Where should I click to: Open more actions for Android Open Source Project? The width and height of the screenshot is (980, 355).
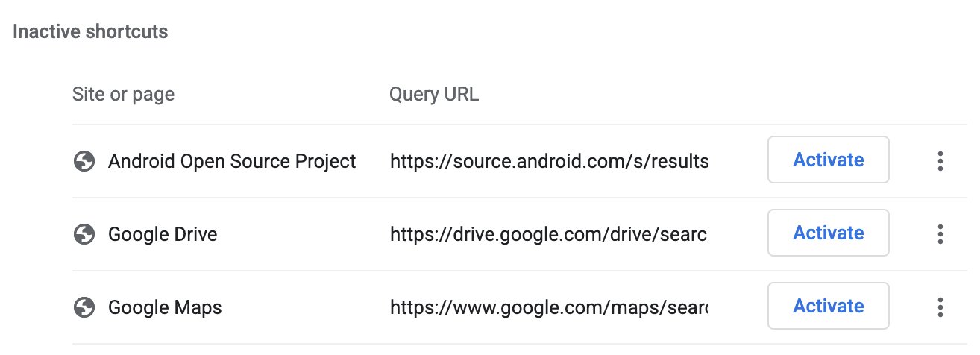[x=940, y=160]
